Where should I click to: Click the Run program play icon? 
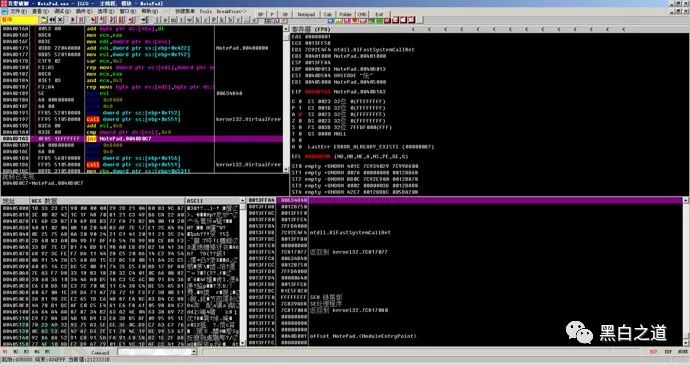click(x=73, y=20)
